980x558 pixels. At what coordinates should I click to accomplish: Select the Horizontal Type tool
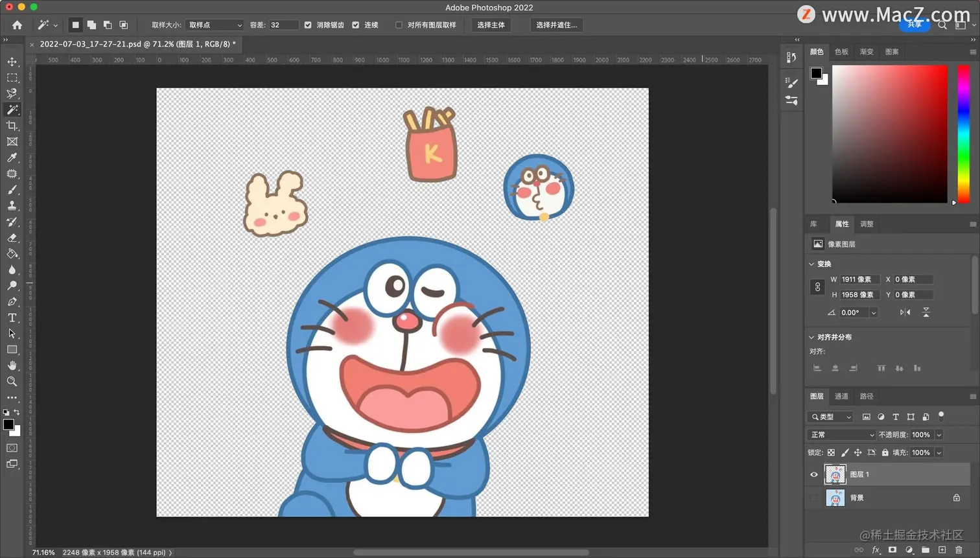[12, 318]
